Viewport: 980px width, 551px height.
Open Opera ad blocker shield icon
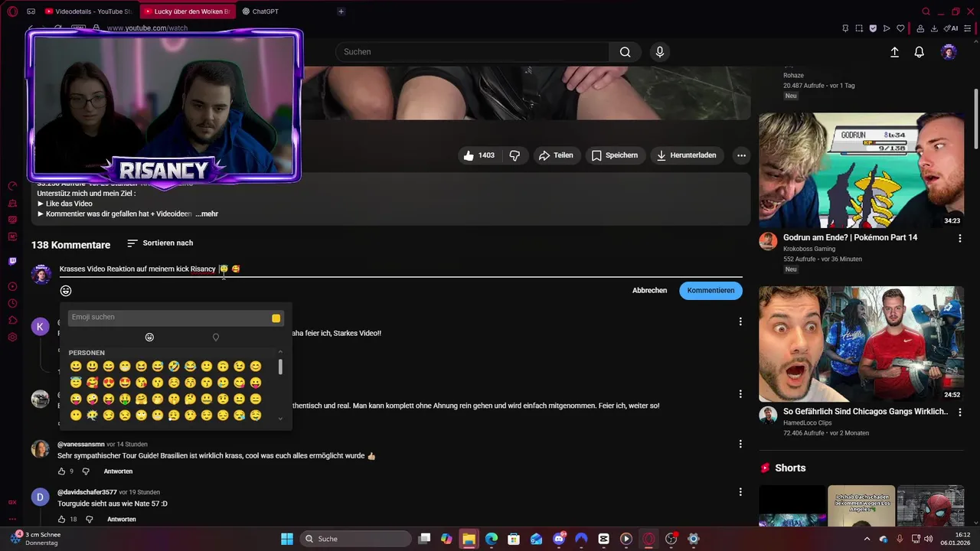click(873, 28)
